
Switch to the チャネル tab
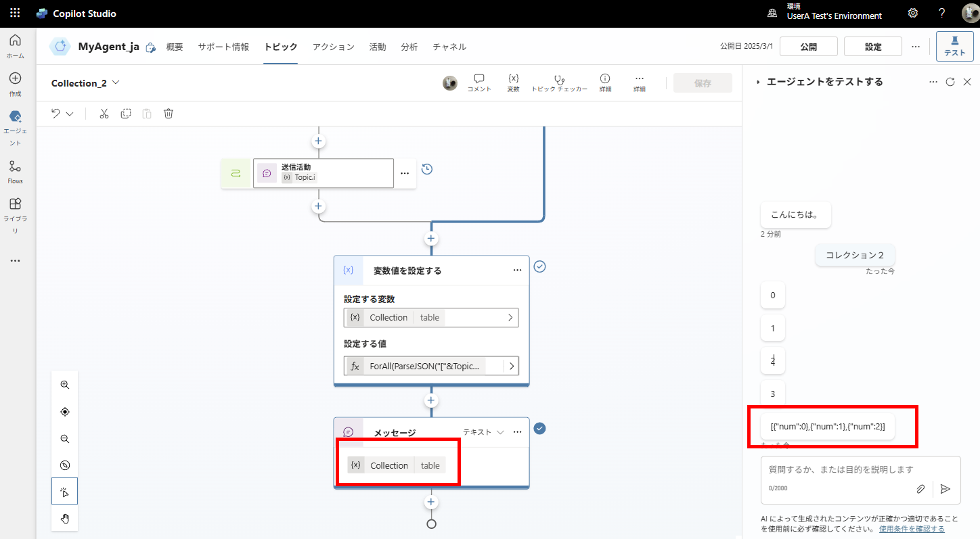(449, 47)
